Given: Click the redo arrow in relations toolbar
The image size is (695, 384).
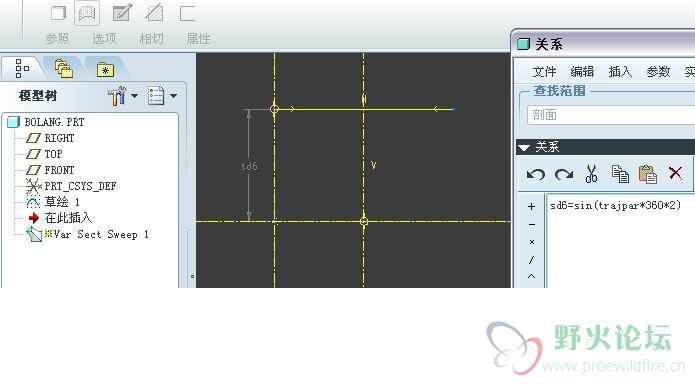Looking at the screenshot, I should (564, 174).
